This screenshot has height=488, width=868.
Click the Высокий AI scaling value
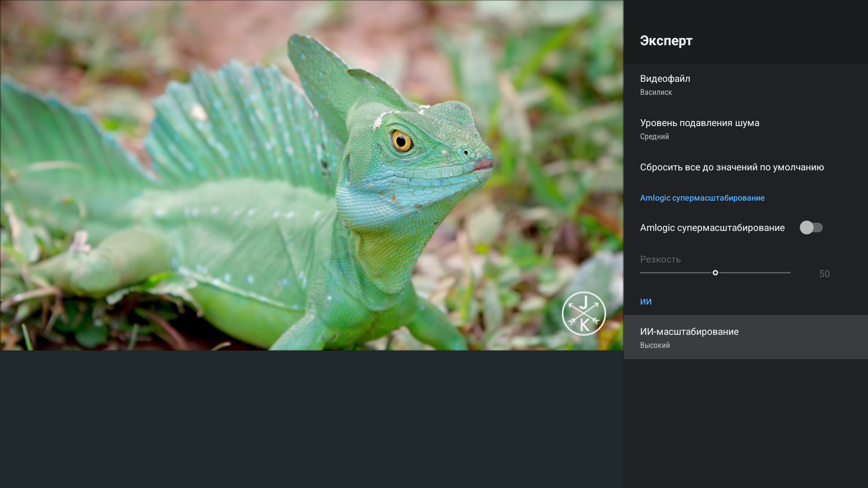click(655, 345)
